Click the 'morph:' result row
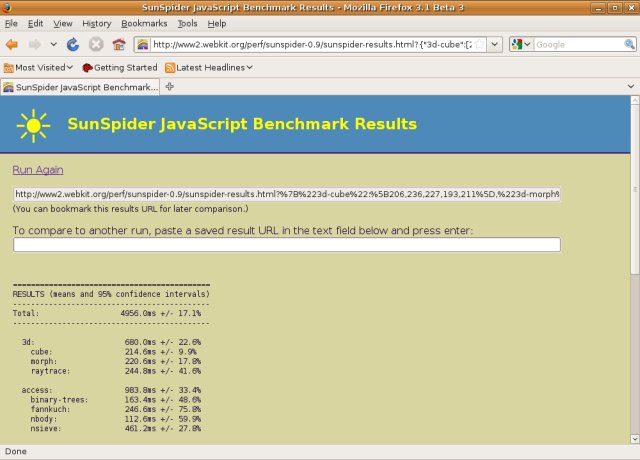Image resolution: width=640 pixels, height=460 pixels. pos(116,361)
